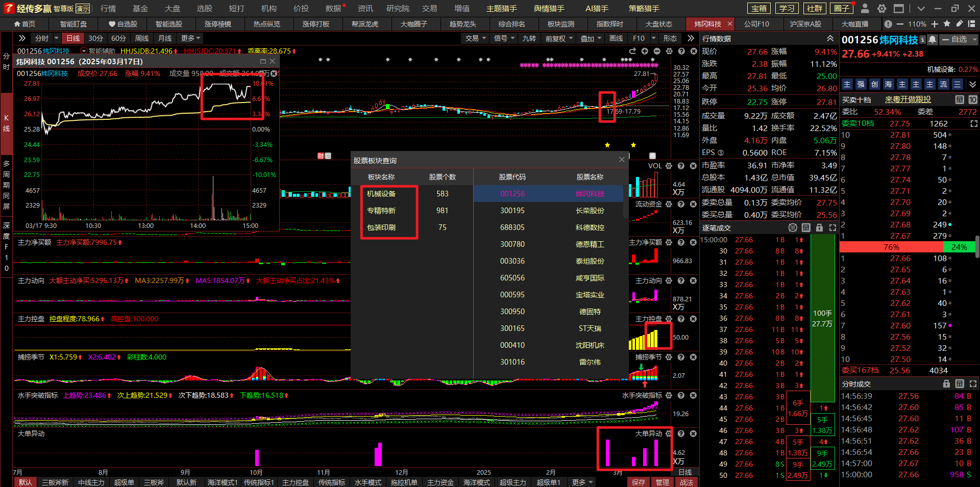Click the scrollbar in 股票板块查询 stock list
Viewport: 980px width, 487px height.
[626, 202]
